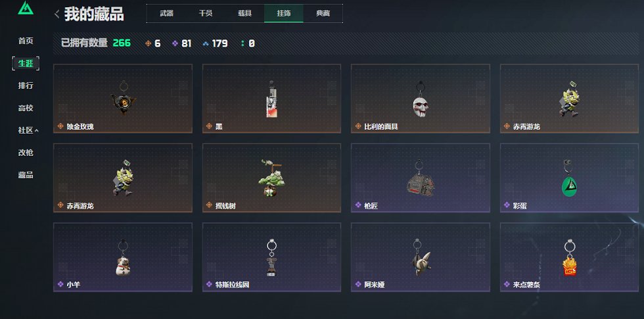Choose the 来点薯条 fries charm
The height and width of the screenshot is (319, 644).
pyautogui.click(x=569, y=257)
